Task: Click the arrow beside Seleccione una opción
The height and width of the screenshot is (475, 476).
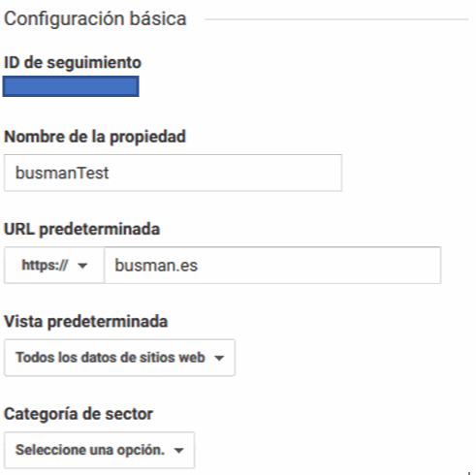Action: click(178, 450)
